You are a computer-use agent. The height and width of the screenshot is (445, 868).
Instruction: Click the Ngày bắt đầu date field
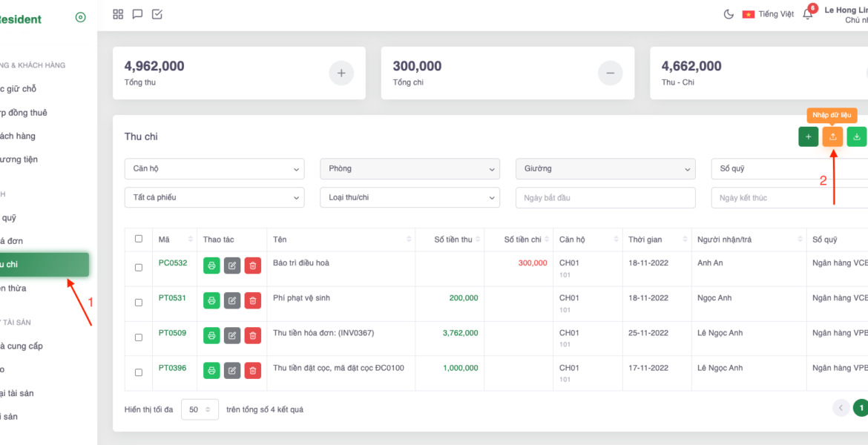pos(605,198)
